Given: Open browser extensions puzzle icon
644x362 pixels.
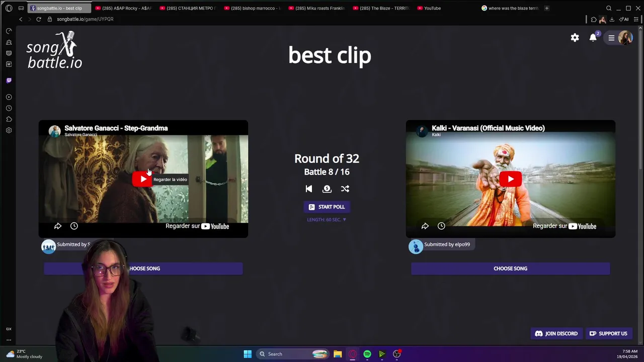Looking at the screenshot, I should click(594, 19).
